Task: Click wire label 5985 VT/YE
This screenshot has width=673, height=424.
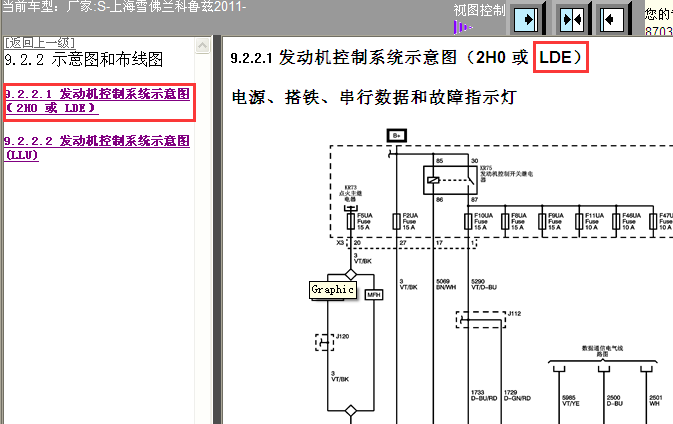Action: [x=571, y=400]
